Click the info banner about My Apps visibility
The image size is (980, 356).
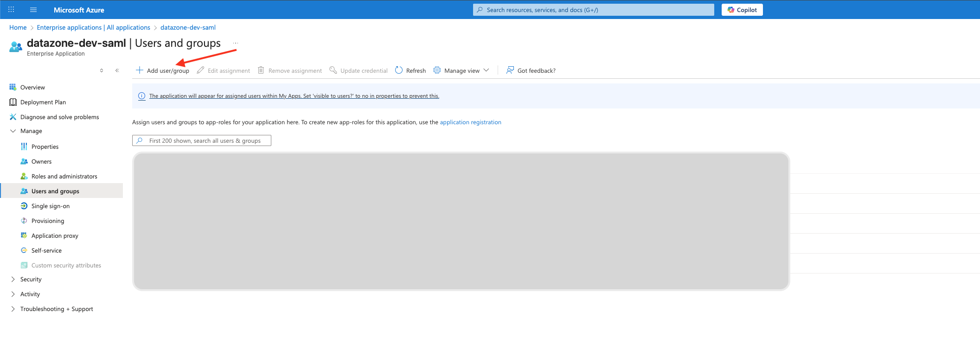tap(294, 96)
